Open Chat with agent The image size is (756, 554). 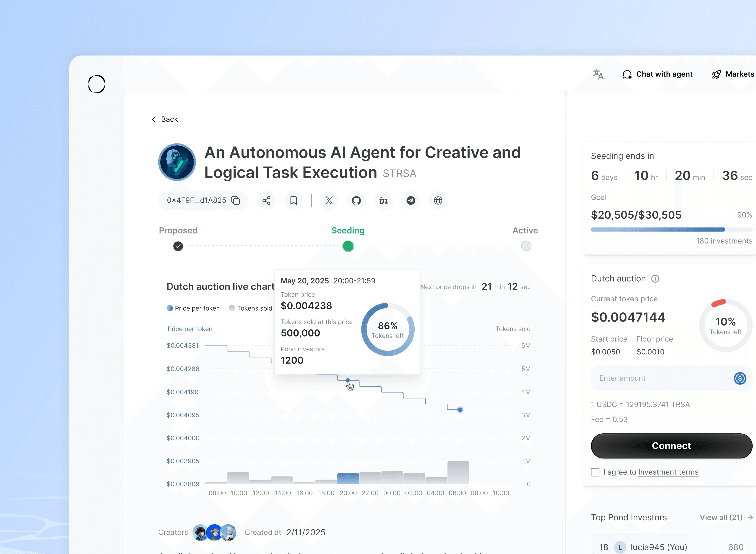pyautogui.click(x=657, y=74)
